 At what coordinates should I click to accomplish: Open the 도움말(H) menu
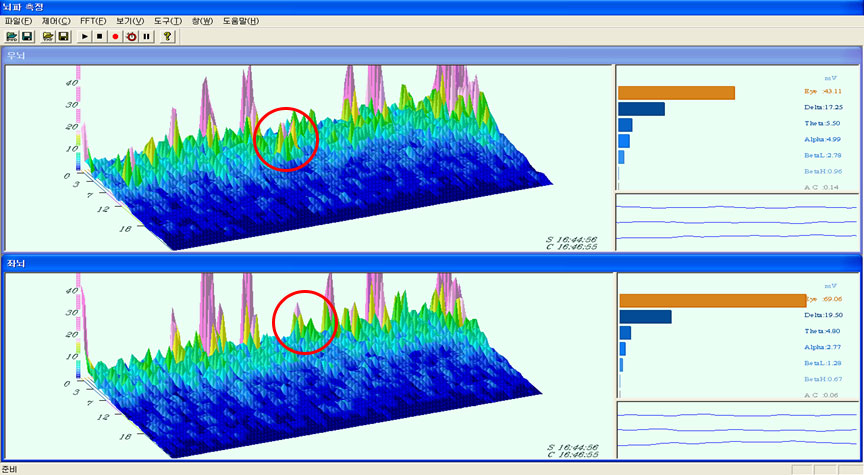[x=241, y=21]
